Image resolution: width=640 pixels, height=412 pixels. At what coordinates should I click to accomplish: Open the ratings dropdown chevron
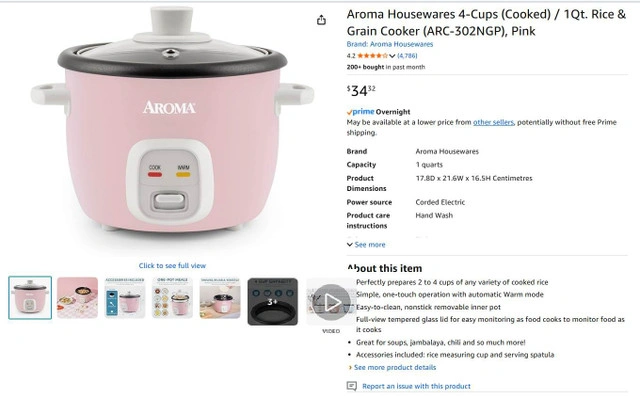pos(392,56)
